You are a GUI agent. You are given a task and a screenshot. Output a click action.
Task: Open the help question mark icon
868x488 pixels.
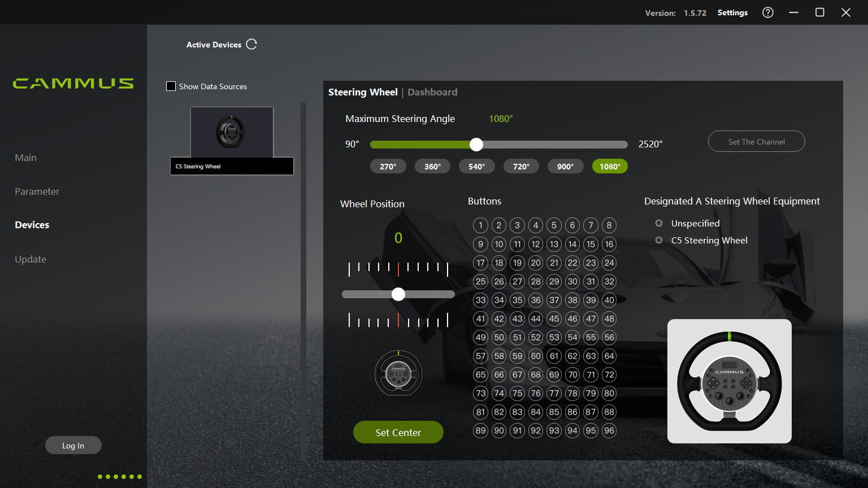point(767,12)
